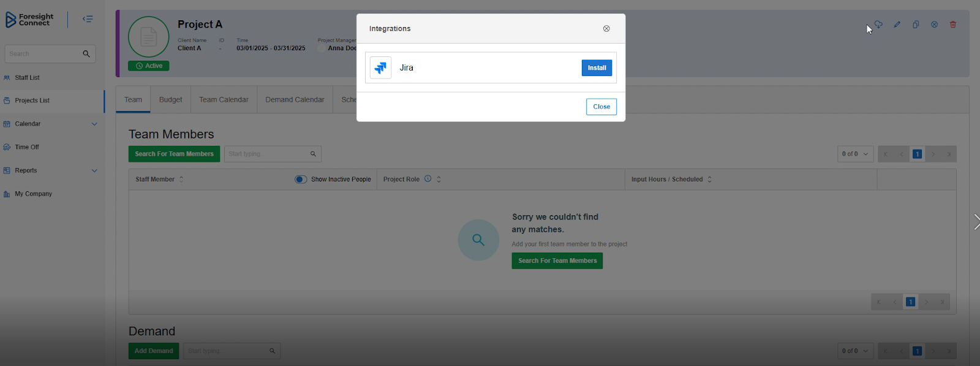Click the magnifier icon in sidebar search
980x366 pixels.
86,54
